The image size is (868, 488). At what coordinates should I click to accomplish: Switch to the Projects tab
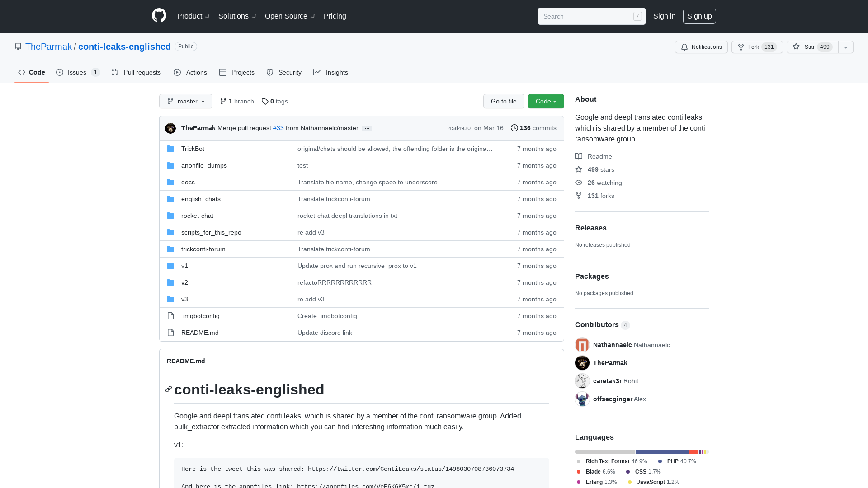237,72
